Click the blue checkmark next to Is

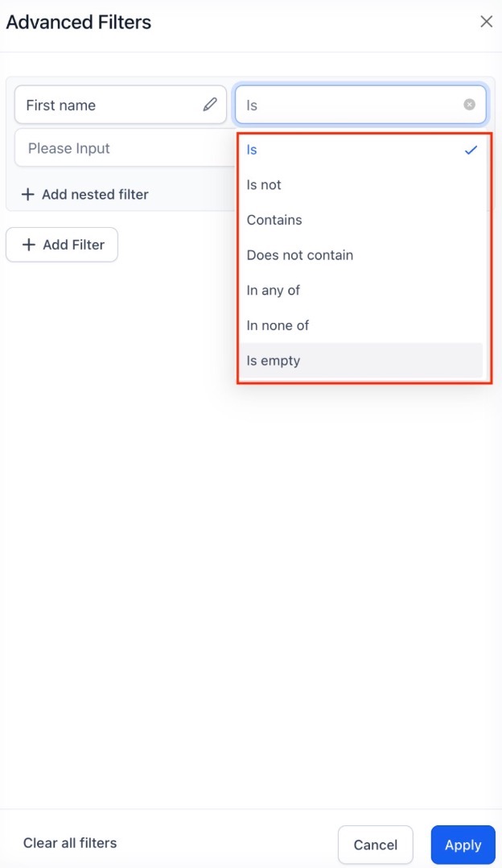pos(471,150)
